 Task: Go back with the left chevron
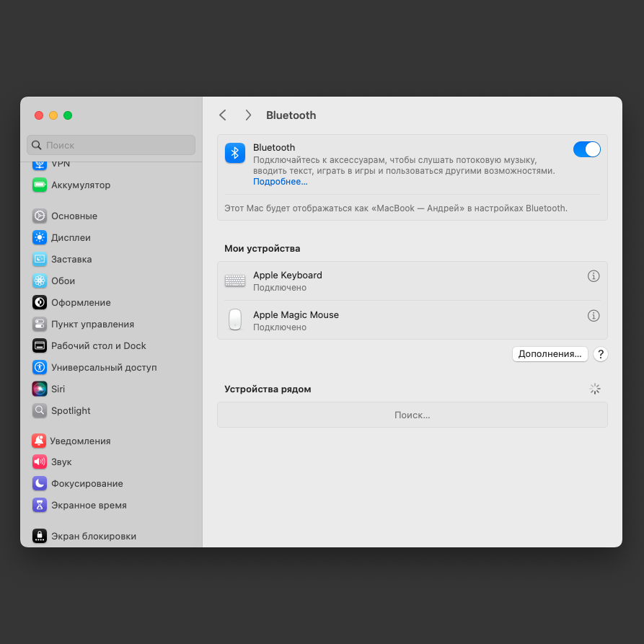pyautogui.click(x=223, y=115)
